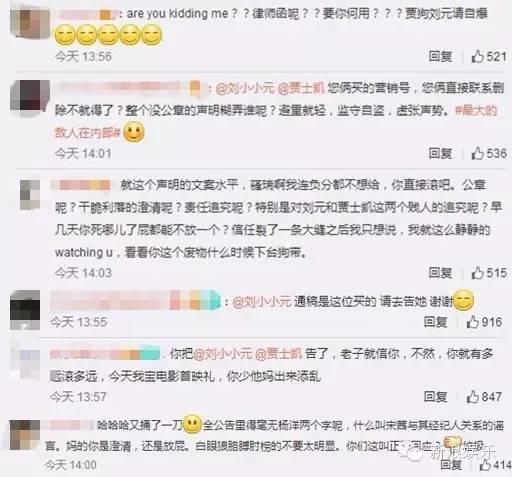Image resolution: width=512 pixels, height=477 pixels.
Task: Open the @贾士凯 mention in the 13:57 comment
Action: tap(279, 354)
